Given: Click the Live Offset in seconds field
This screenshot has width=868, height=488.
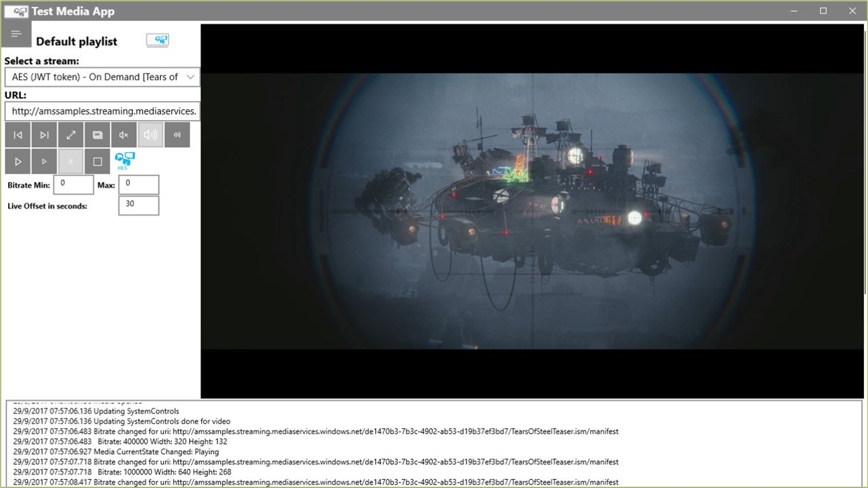Looking at the screenshot, I should click(138, 205).
